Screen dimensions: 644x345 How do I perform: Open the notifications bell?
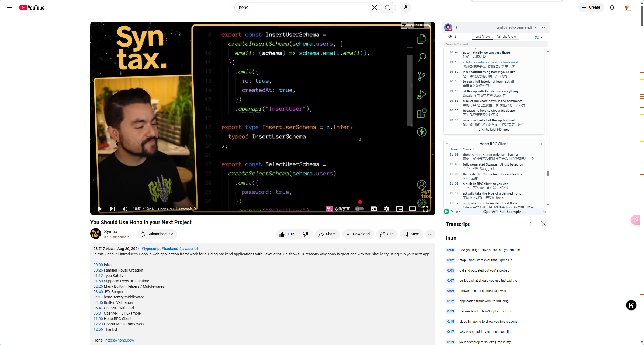pos(612,8)
